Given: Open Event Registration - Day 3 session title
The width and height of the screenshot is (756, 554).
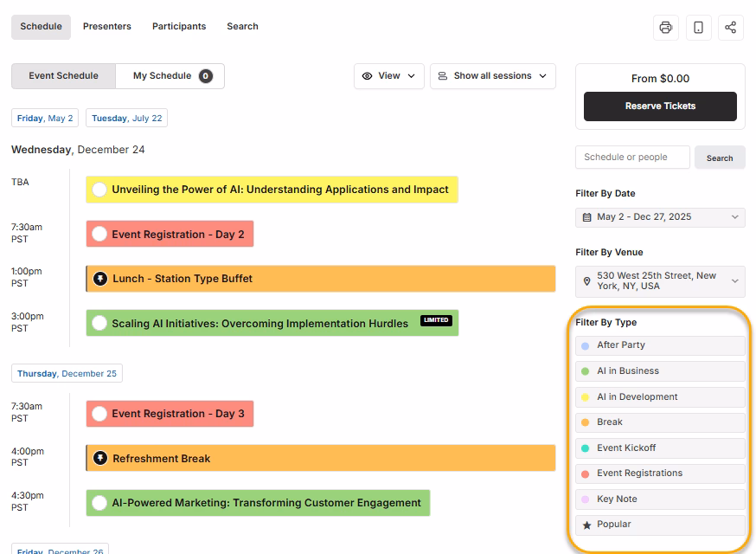Looking at the screenshot, I should tap(178, 414).
